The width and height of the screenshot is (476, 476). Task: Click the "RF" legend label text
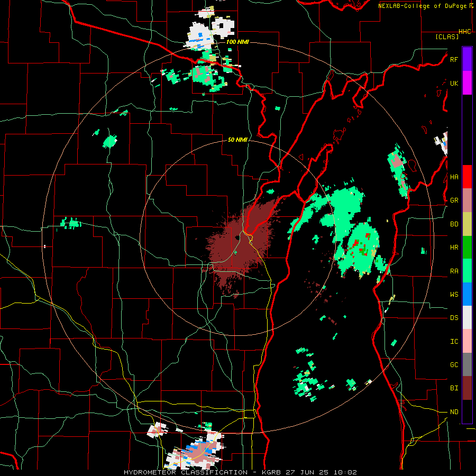(x=454, y=59)
